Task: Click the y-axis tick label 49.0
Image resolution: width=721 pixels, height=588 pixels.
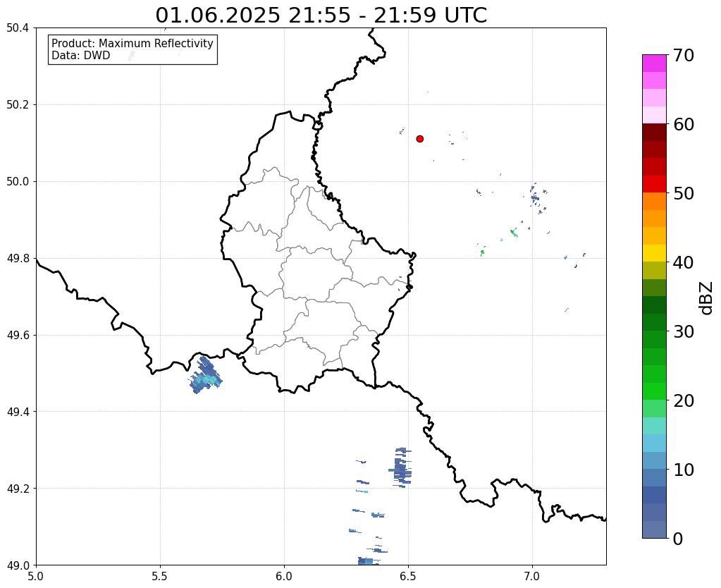Action: pyautogui.click(x=18, y=565)
